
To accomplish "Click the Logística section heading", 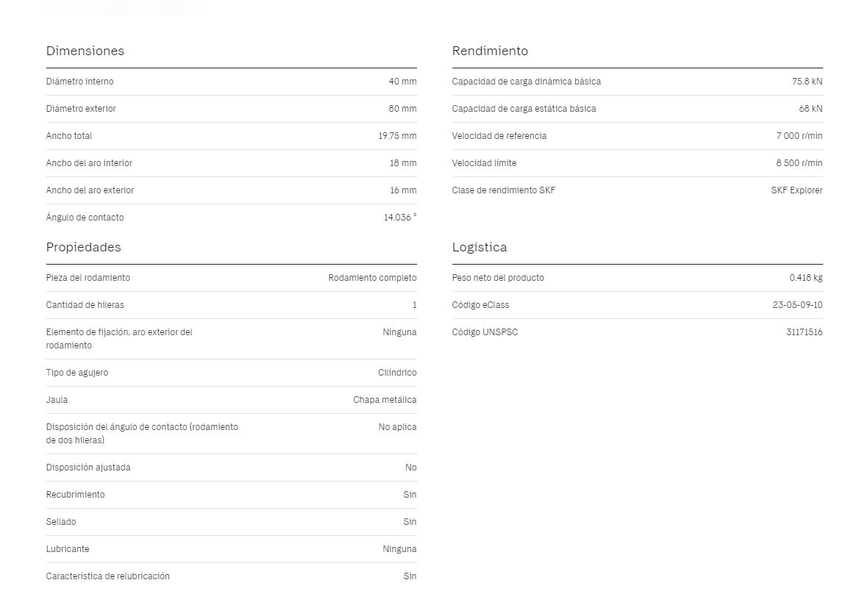I will coord(480,247).
